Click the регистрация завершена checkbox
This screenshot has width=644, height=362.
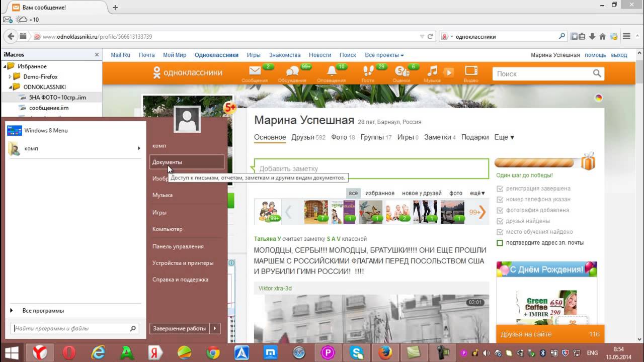click(500, 189)
